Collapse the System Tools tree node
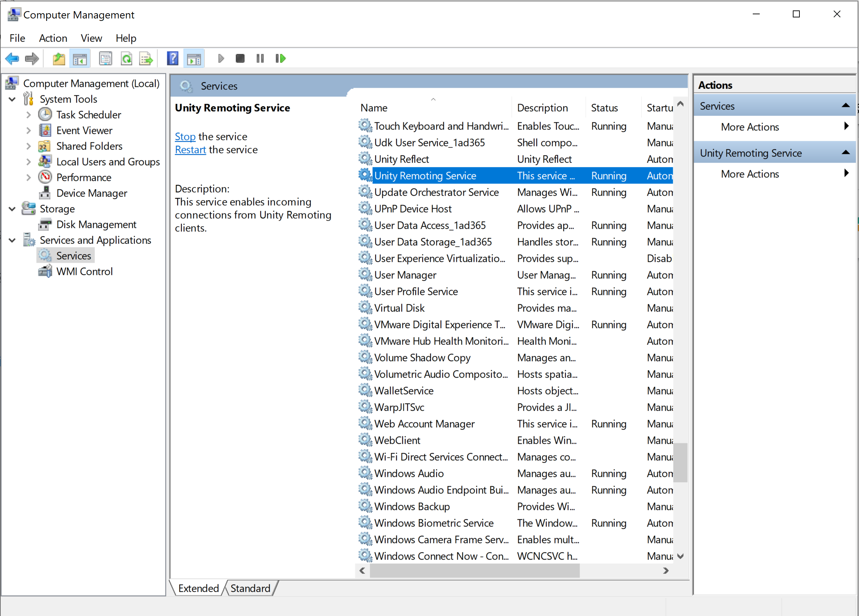 pos(12,99)
